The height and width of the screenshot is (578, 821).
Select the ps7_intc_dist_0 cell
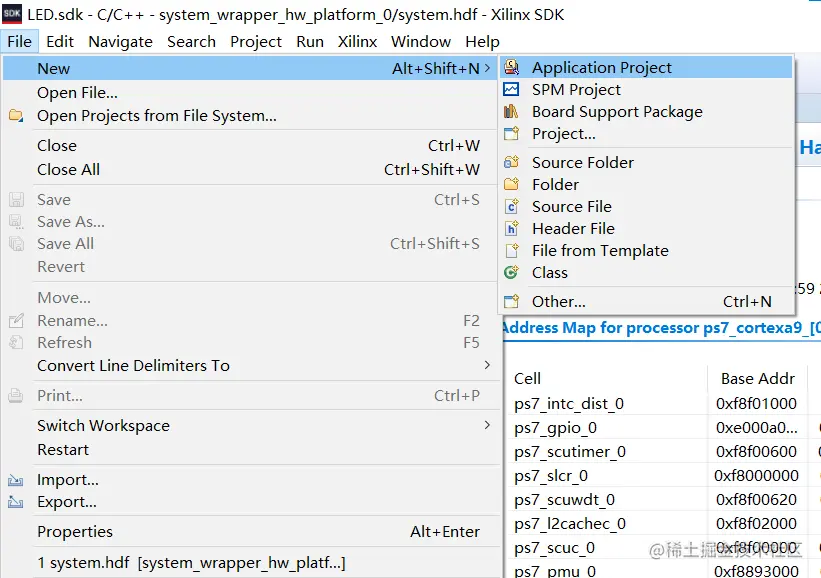pos(569,404)
